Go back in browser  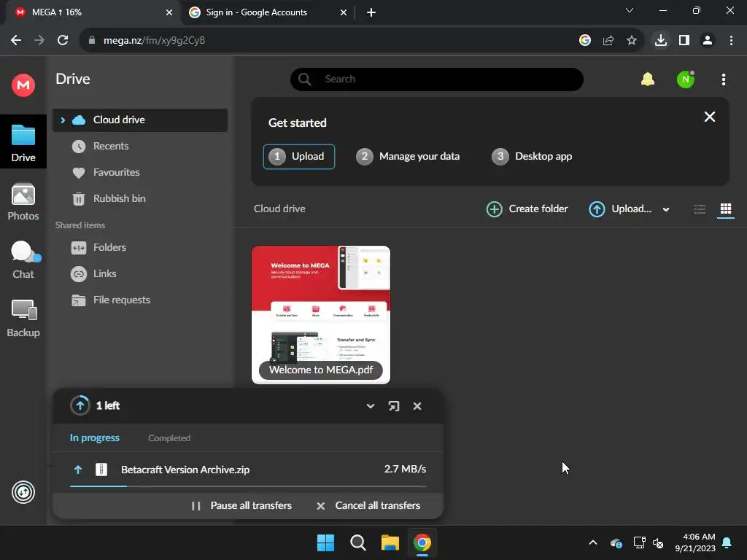(16, 41)
